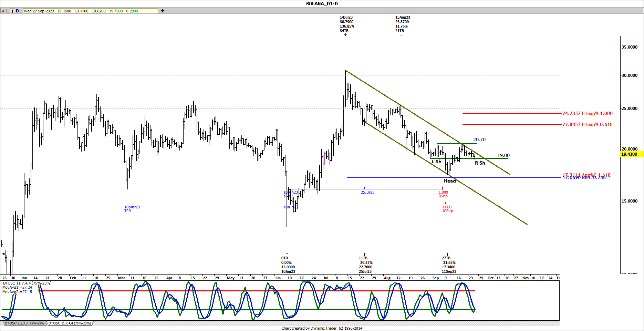
Task: Click the SOLANA_D1-D chart title
Action: tap(322, 4)
